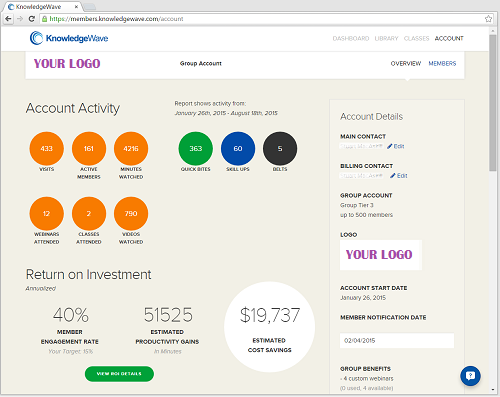The image size is (500, 397).
Task: Open the help chat bubble icon
Action: tap(470, 376)
